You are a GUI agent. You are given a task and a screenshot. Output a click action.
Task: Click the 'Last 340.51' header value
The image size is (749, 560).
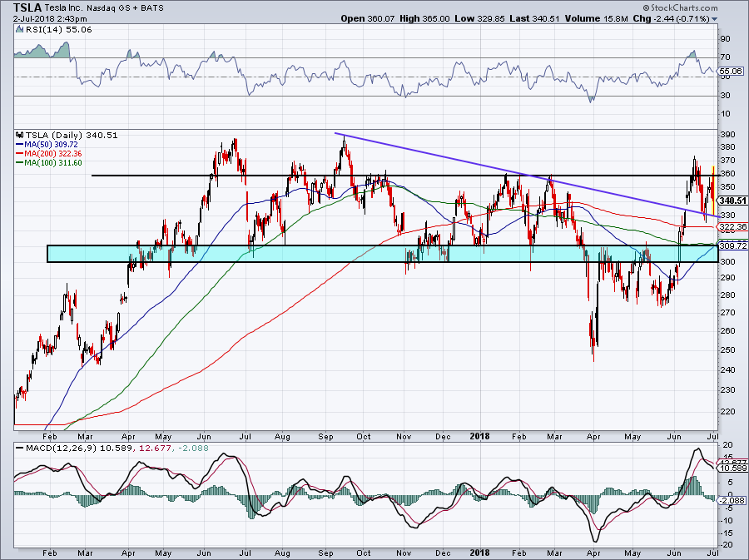point(534,18)
